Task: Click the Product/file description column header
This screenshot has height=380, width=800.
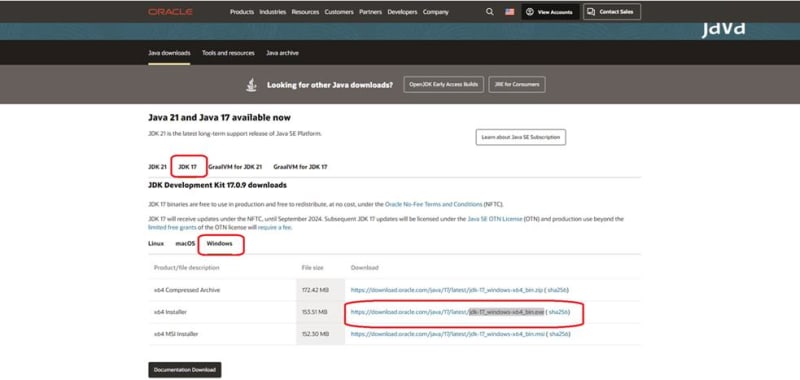Action: 186,268
